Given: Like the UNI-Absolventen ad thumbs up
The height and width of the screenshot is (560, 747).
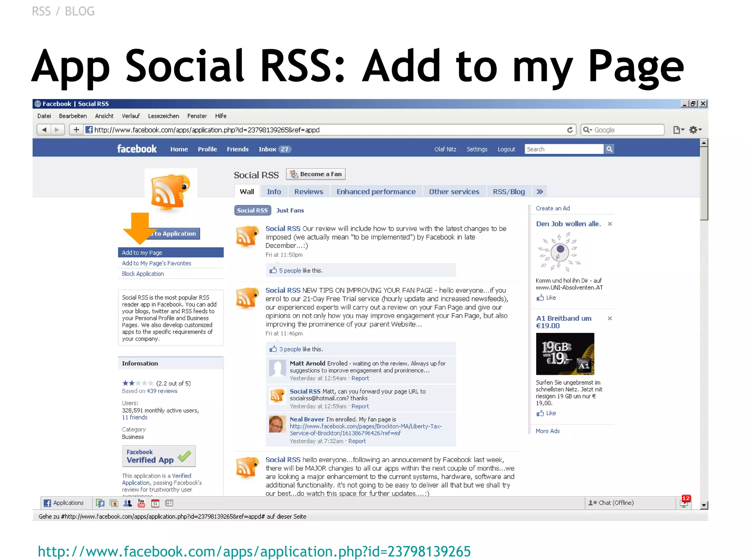Looking at the screenshot, I should pos(540,298).
